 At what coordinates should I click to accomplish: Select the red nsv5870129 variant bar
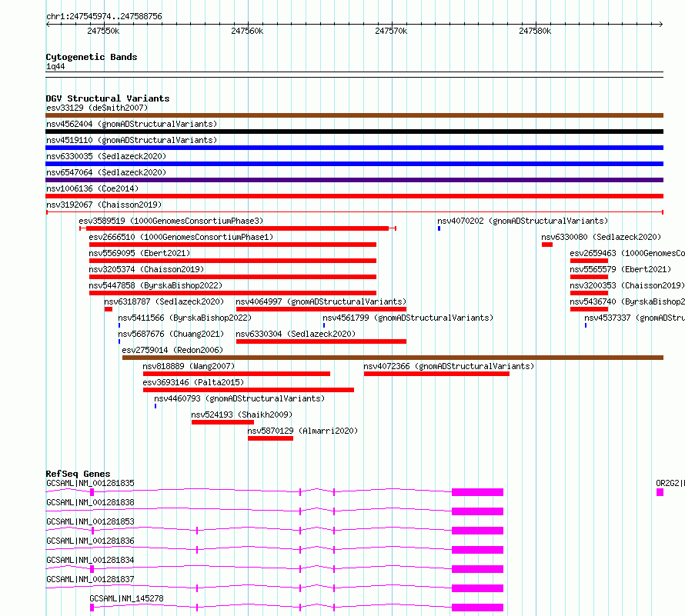[x=270, y=438]
